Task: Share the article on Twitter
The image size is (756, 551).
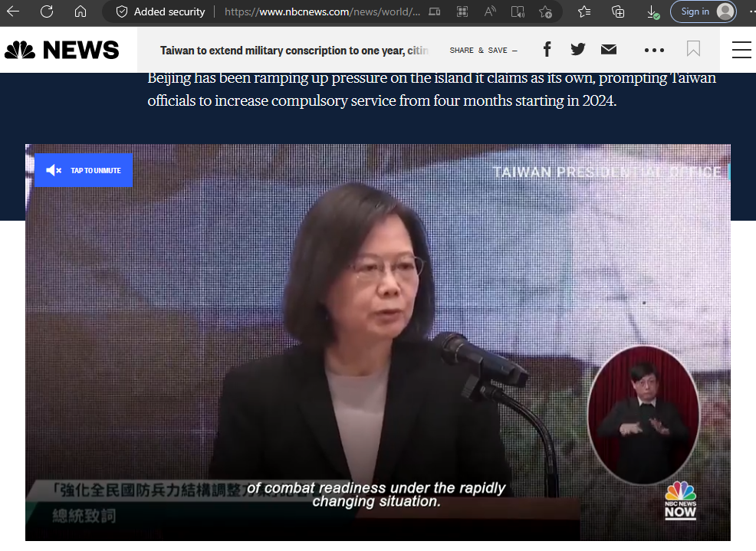Action: tap(577, 49)
